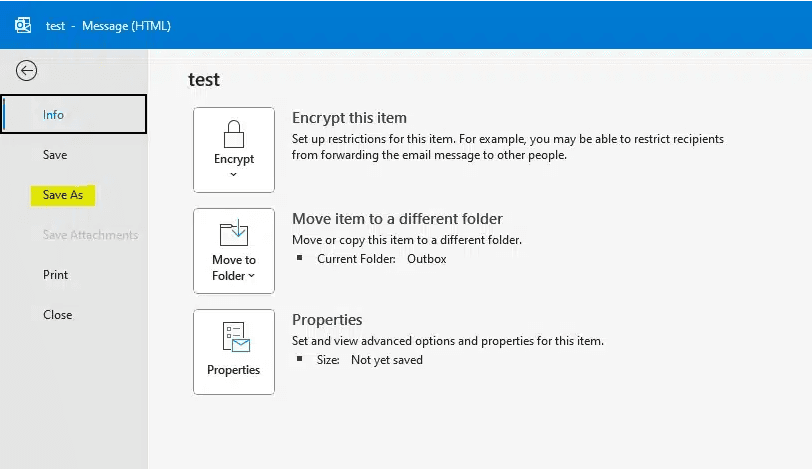
Task: Click the "Encrypt this item" heading
Action: pyautogui.click(x=349, y=118)
